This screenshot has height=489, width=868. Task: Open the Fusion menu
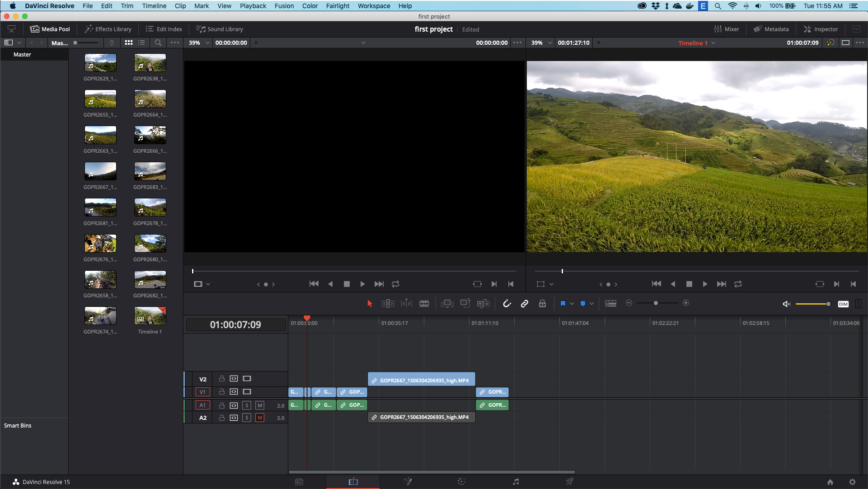click(x=284, y=6)
